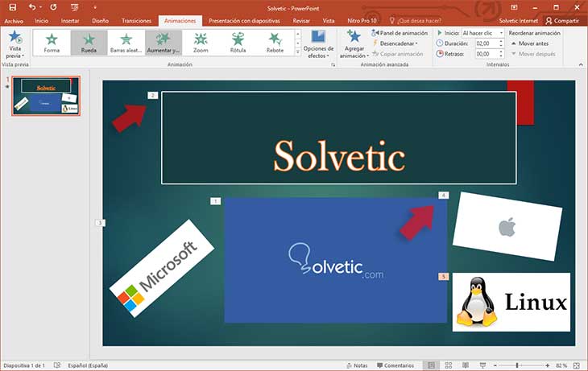Select the Animaciones tab

180,21
